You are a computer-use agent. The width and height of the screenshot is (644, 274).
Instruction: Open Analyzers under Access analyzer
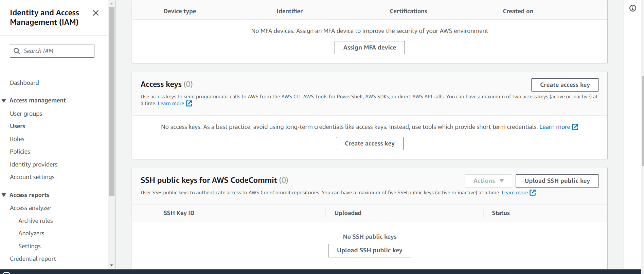[x=31, y=233]
